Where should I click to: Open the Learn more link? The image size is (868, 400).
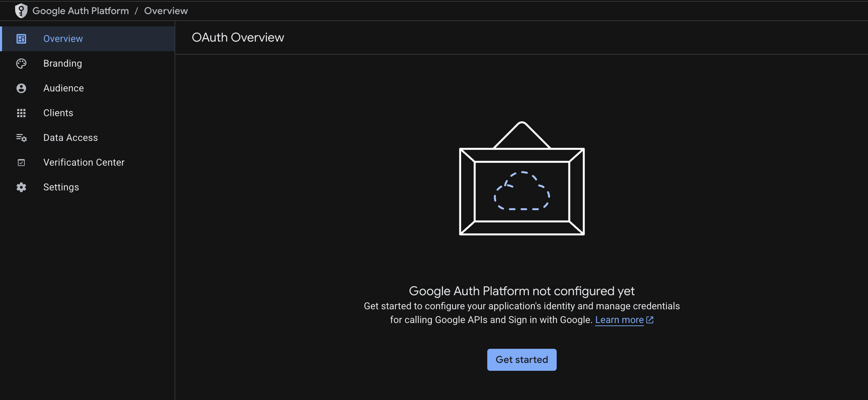[619, 320]
